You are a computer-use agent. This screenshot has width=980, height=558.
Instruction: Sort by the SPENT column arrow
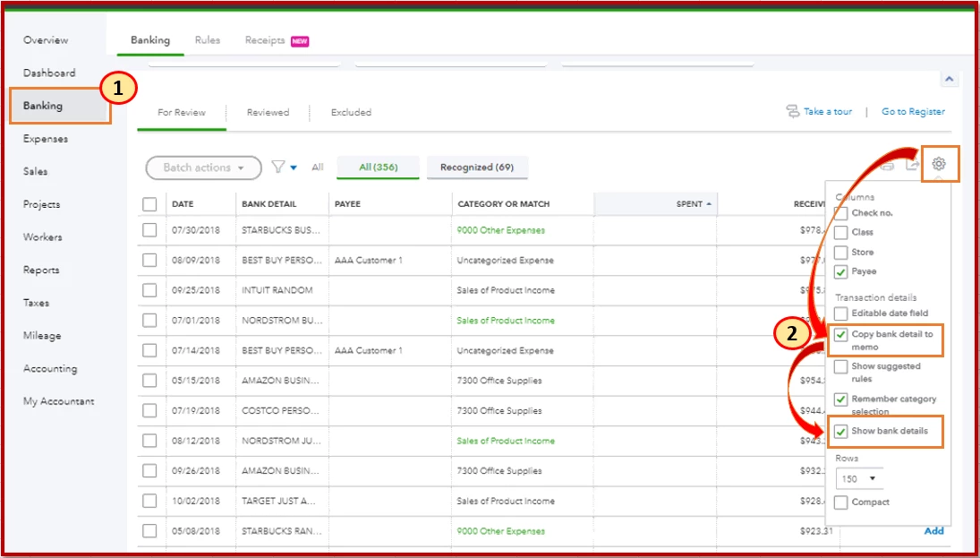(x=709, y=204)
